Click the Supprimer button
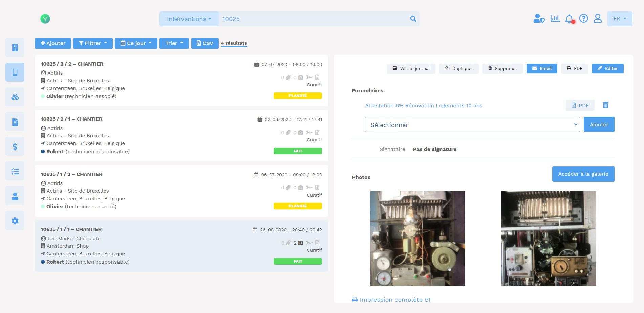This screenshot has width=644, height=313. click(x=502, y=68)
